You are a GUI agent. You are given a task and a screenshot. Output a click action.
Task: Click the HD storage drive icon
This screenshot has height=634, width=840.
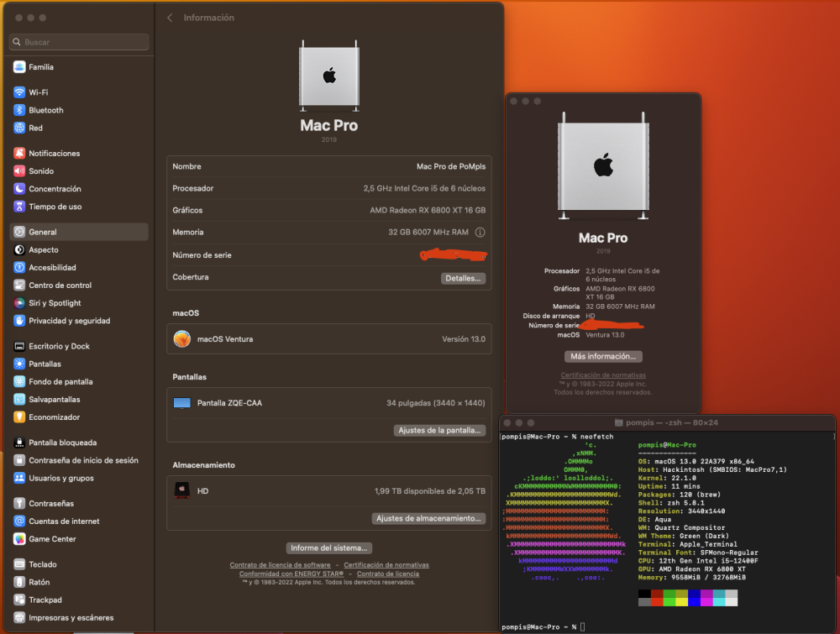pos(182,490)
